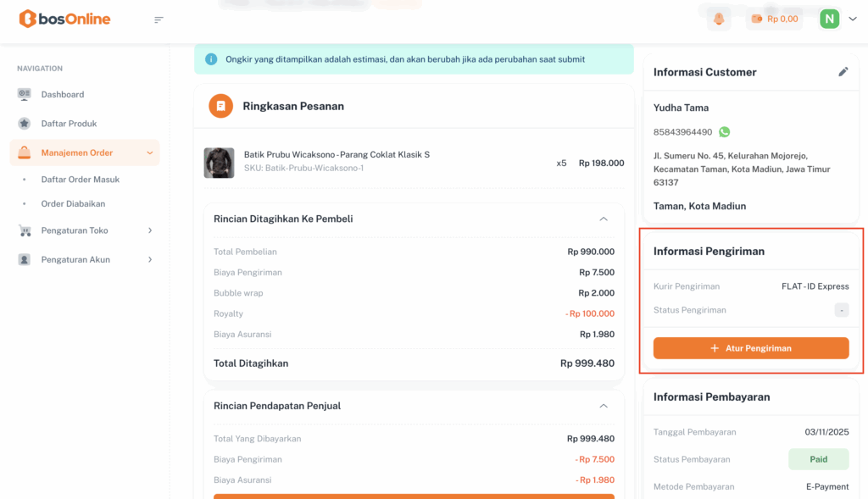Click the info icon in ongkir notice
Image resolution: width=868 pixels, height=499 pixels.
[211, 59]
